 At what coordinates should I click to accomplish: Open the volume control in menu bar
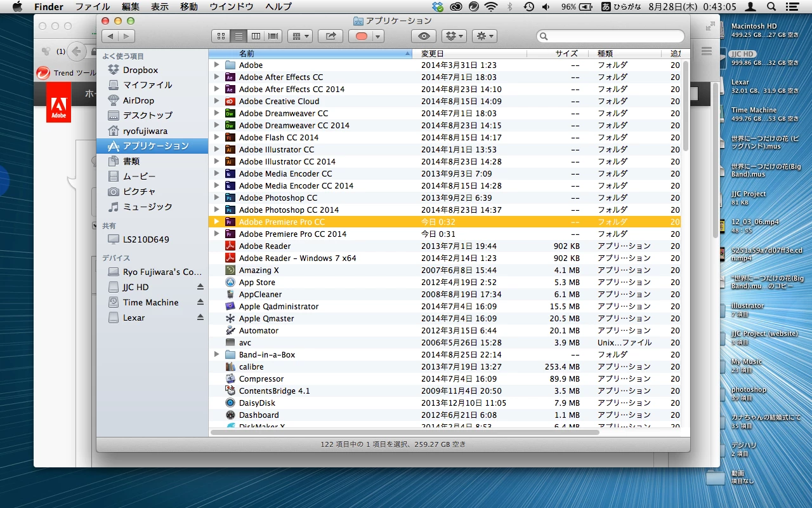click(x=546, y=7)
